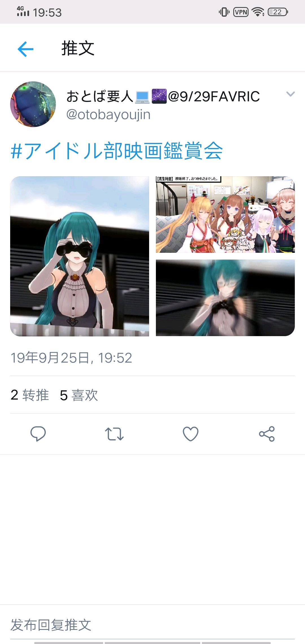Image resolution: width=305 pixels, height=644 pixels.
Task: Tap the battery indicator icon
Action: [x=278, y=12]
